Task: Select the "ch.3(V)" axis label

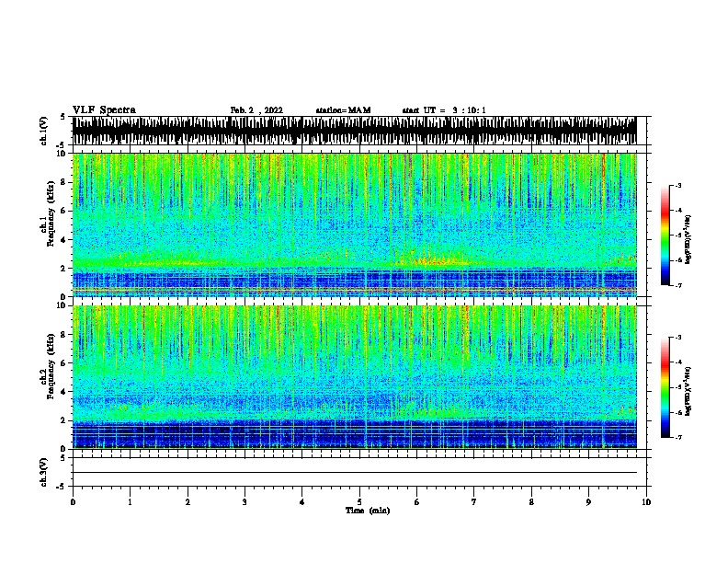Action: pos(44,472)
